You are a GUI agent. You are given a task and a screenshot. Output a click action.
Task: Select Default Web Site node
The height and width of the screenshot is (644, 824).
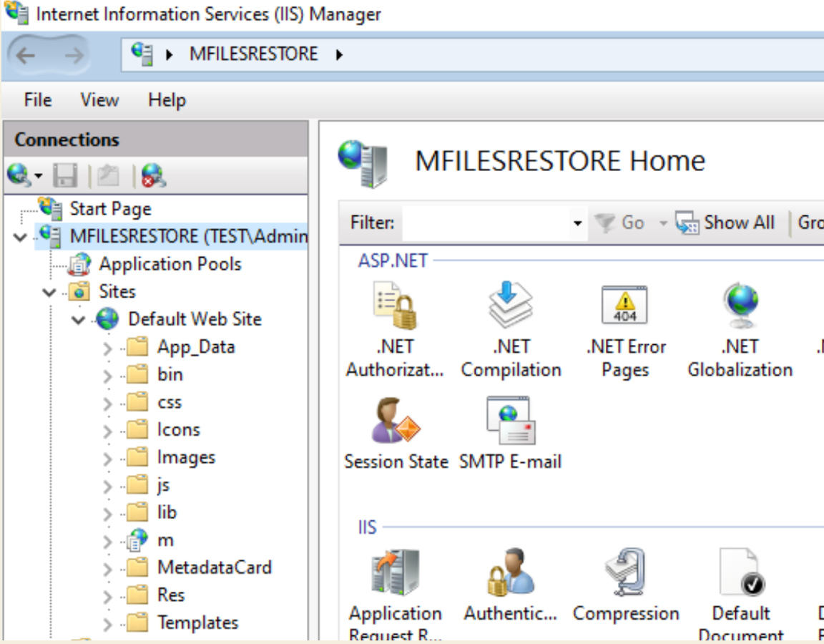tap(195, 319)
